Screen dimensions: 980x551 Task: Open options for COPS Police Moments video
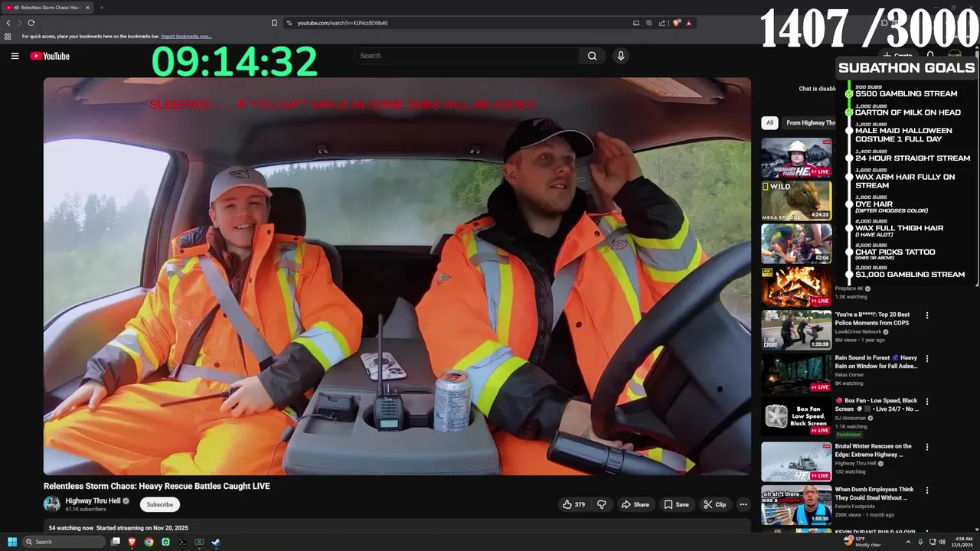pos(927,315)
